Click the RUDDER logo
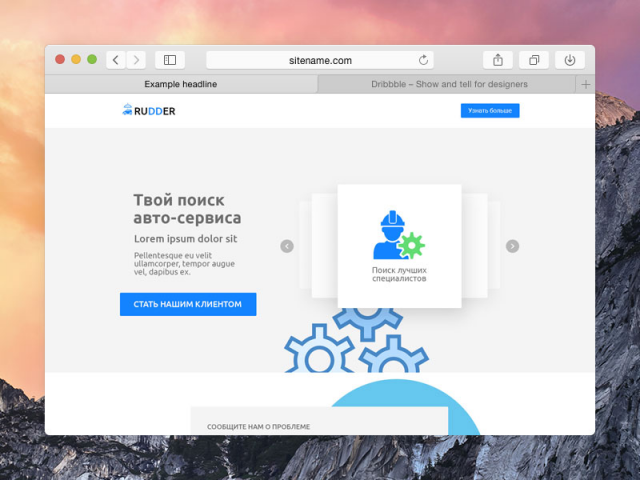The width and height of the screenshot is (640, 480). [149, 110]
